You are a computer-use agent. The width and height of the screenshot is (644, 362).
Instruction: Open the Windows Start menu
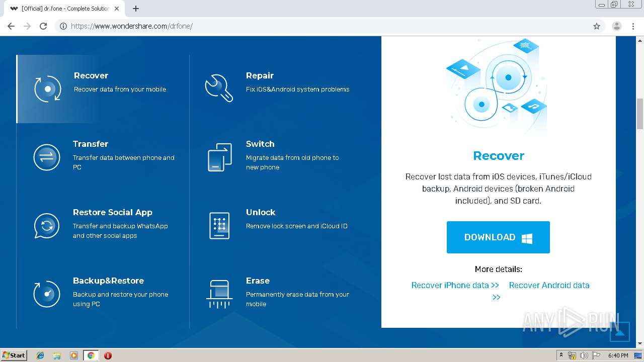click(x=14, y=355)
